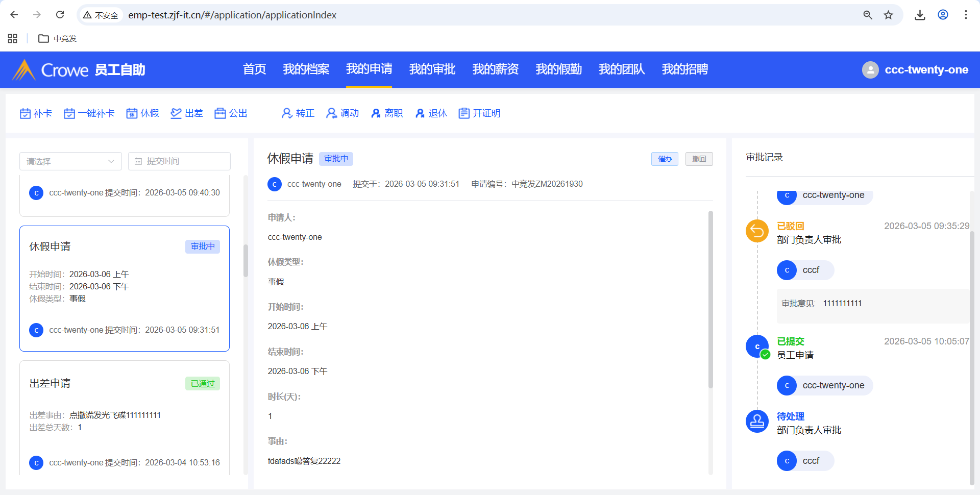
Task: Open the 提交时间 date picker field
Action: [x=179, y=161]
